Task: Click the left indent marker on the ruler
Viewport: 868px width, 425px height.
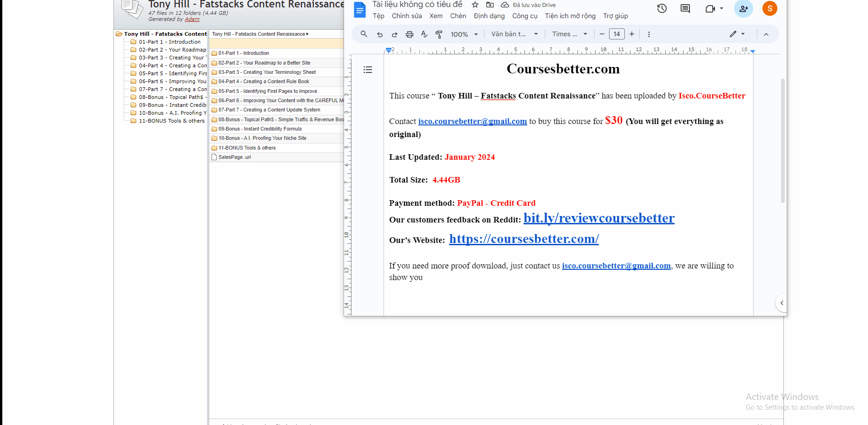Action: tap(389, 50)
